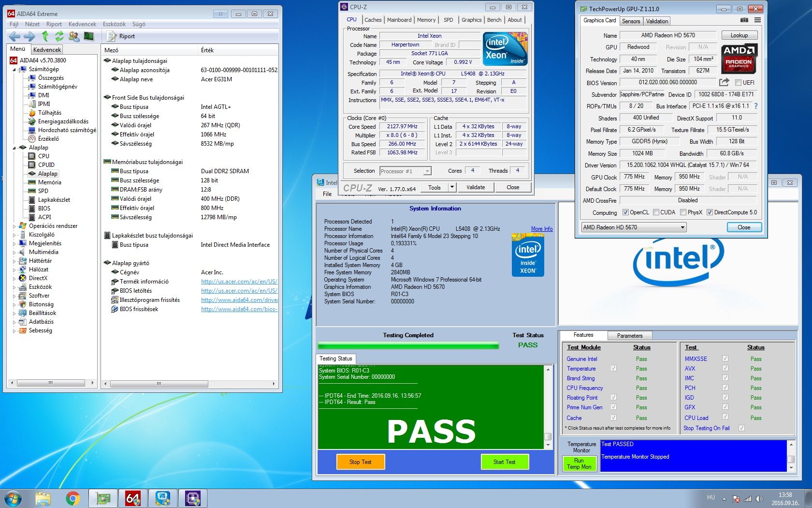Toggle the UEFI checkbox in GPU-Z
Screen dimensions: 812x508
point(738,83)
